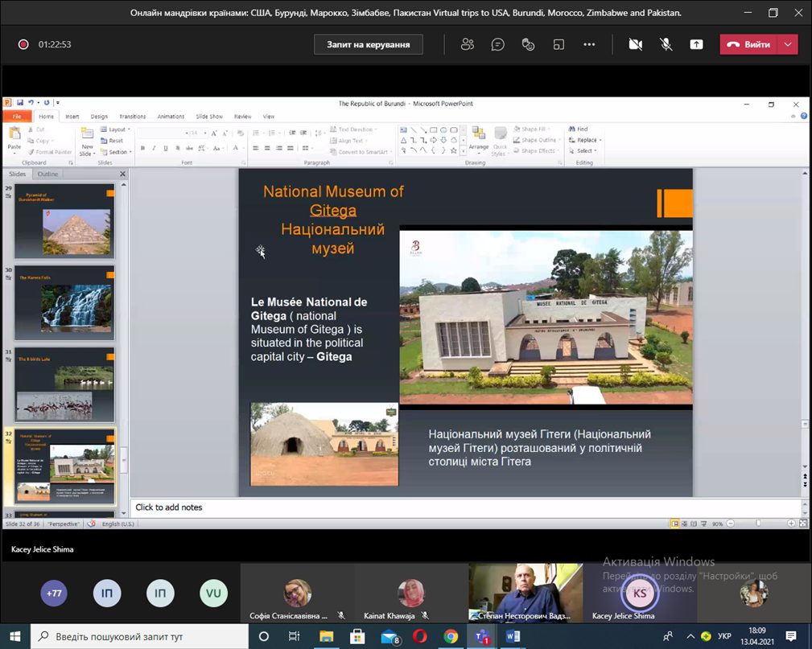812x649 pixels.
Task: Open the More actions ellipsis menu
Action: click(x=590, y=44)
